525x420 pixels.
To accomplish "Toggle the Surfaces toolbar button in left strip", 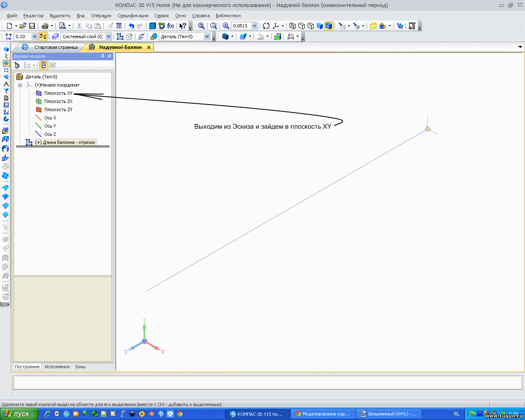I will pos(6,63).
